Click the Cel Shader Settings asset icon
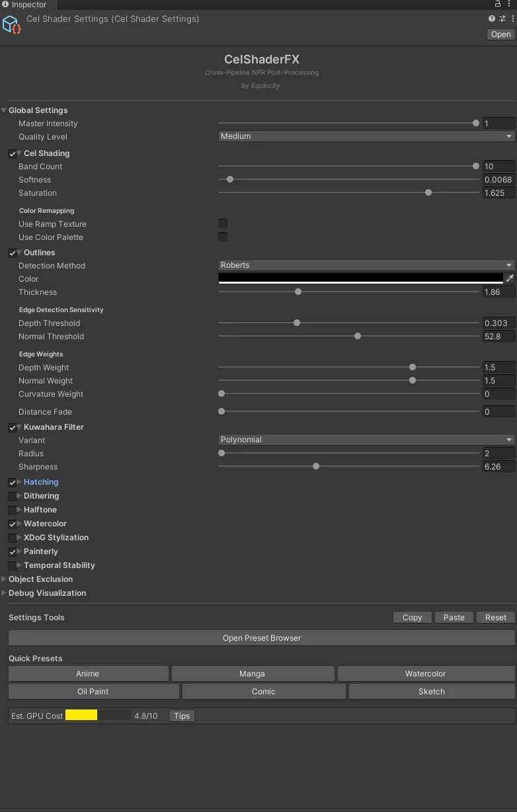 [x=11, y=25]
